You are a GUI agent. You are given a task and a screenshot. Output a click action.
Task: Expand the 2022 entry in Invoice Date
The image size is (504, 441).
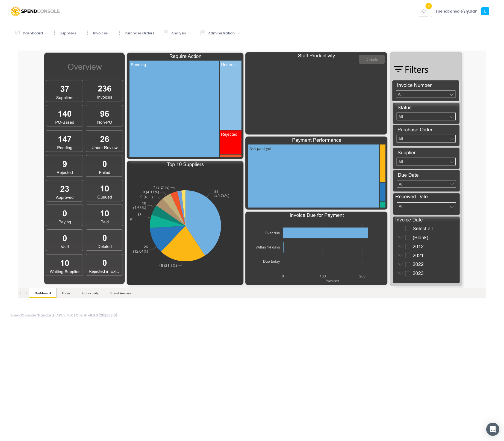(400, 264)
